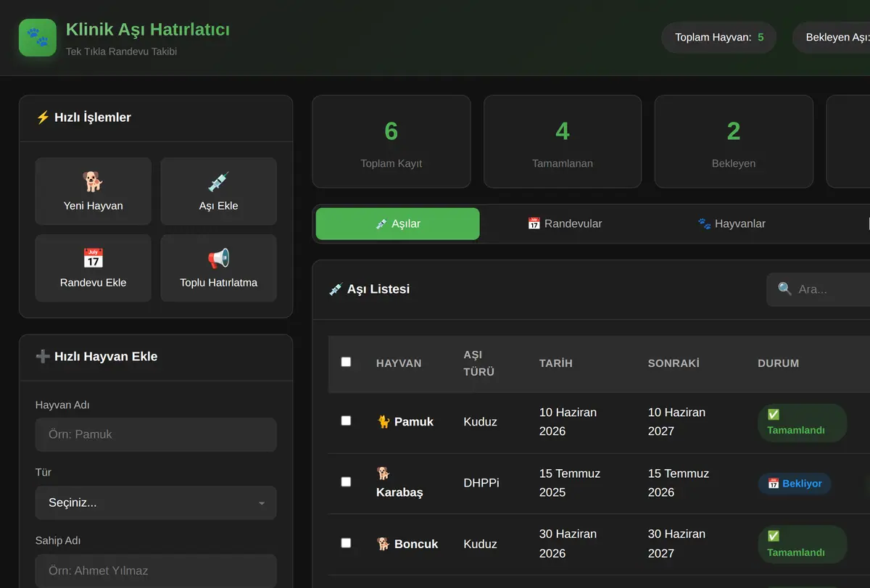Click the plus icon beside Hızlı Hayvan Ekle

[43, 356]
